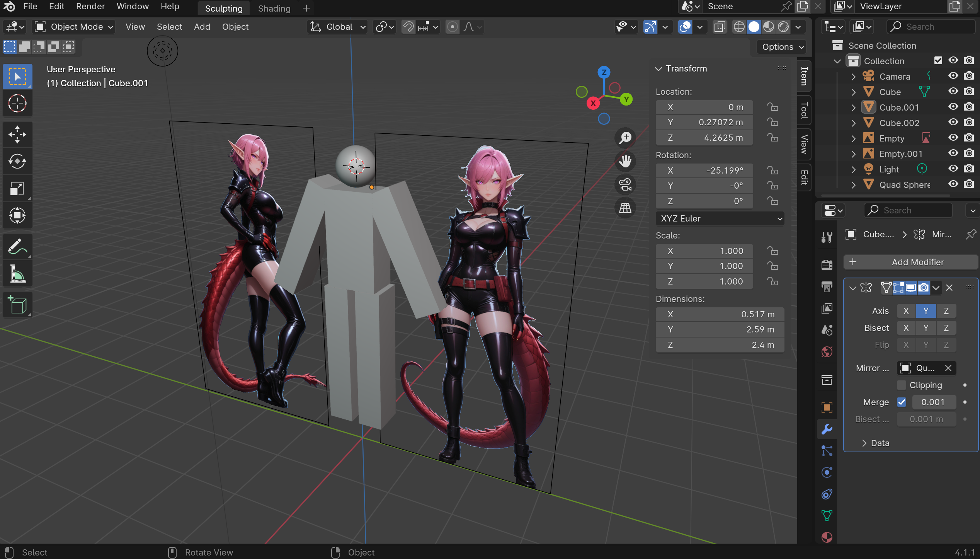Add a new workspace tab
Screen dimensions: 980x559
coord(306,8)
